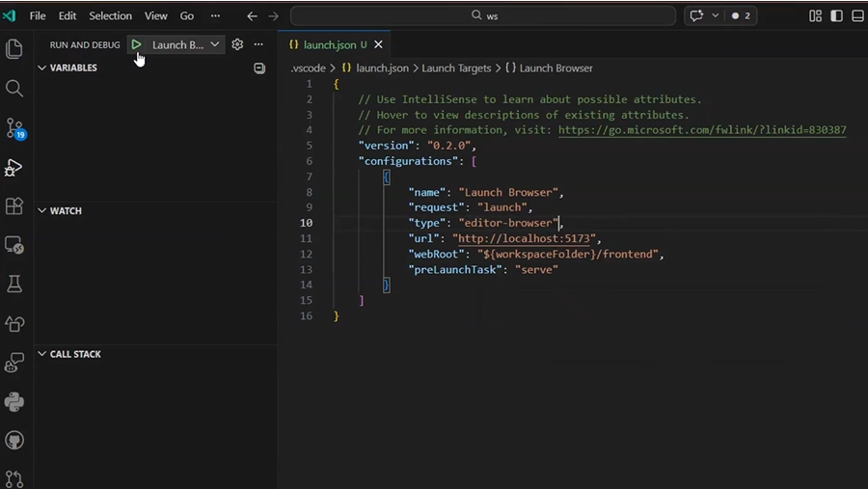This screenshot has width=868, height=489.
Task: Toggle primary side bar visibility
Action: [x=836, y=15]
